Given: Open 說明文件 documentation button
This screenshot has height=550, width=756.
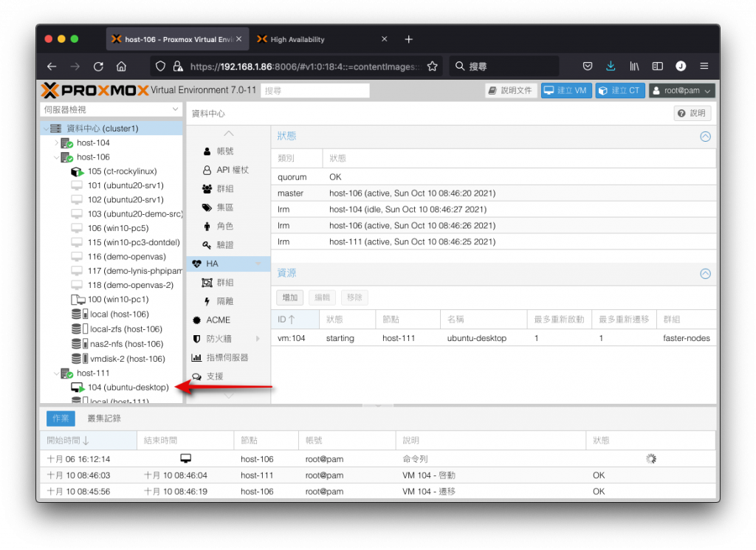Looking at the screenshot, I should [x=510, y=91].
